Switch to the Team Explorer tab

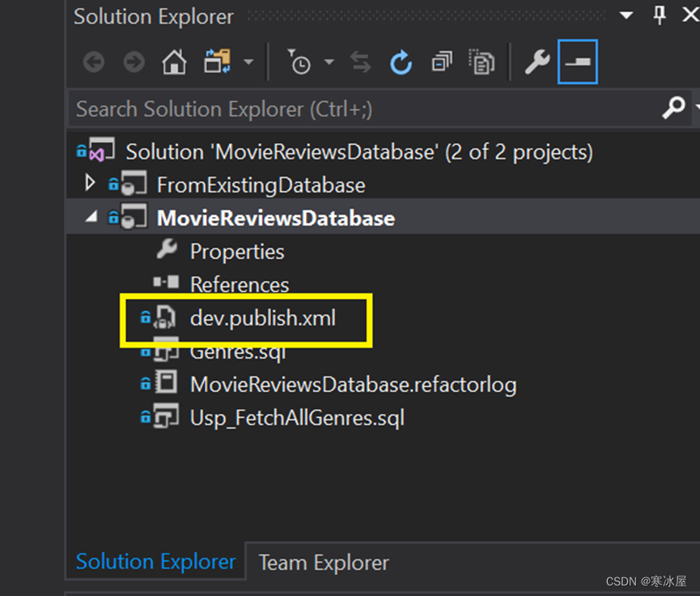322,562
